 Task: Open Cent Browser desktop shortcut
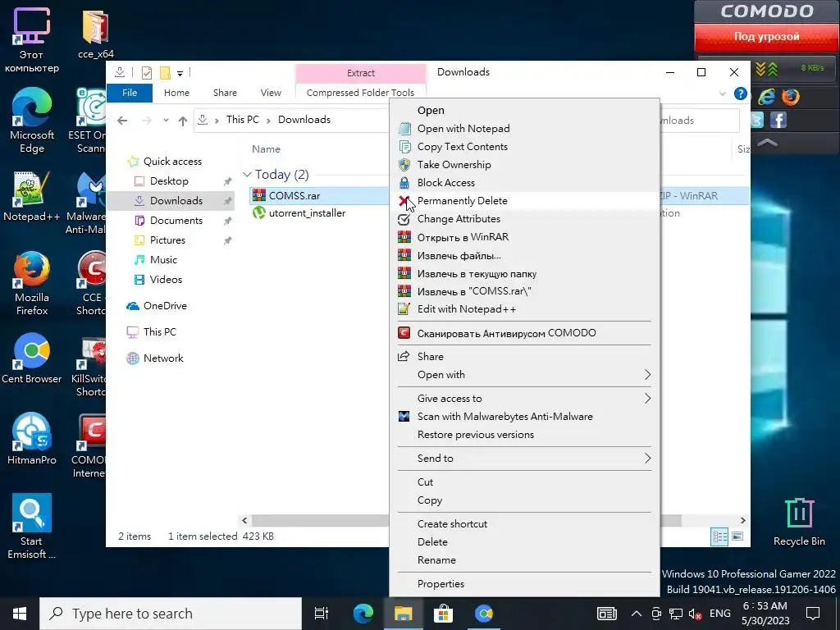coord(32,358)
